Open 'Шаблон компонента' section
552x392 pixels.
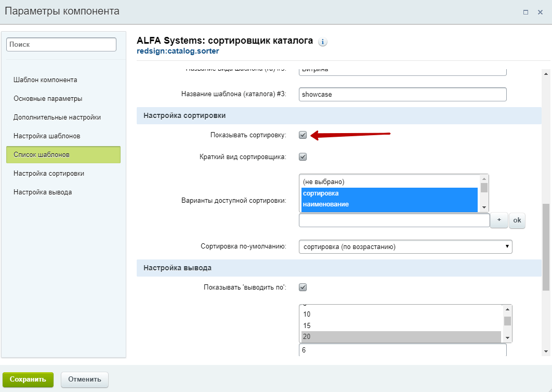click(x=45, y=80)
